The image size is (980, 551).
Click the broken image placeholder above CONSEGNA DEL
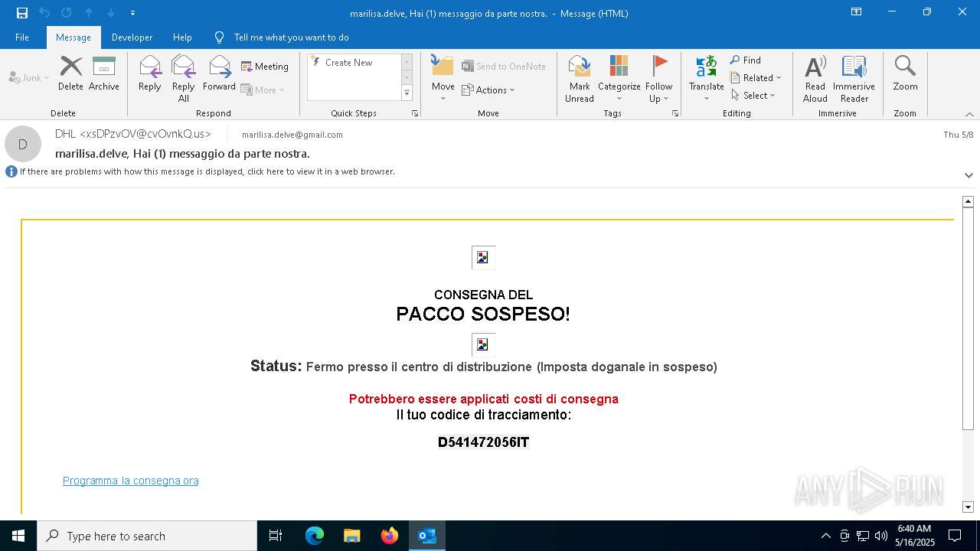point(483,258)
